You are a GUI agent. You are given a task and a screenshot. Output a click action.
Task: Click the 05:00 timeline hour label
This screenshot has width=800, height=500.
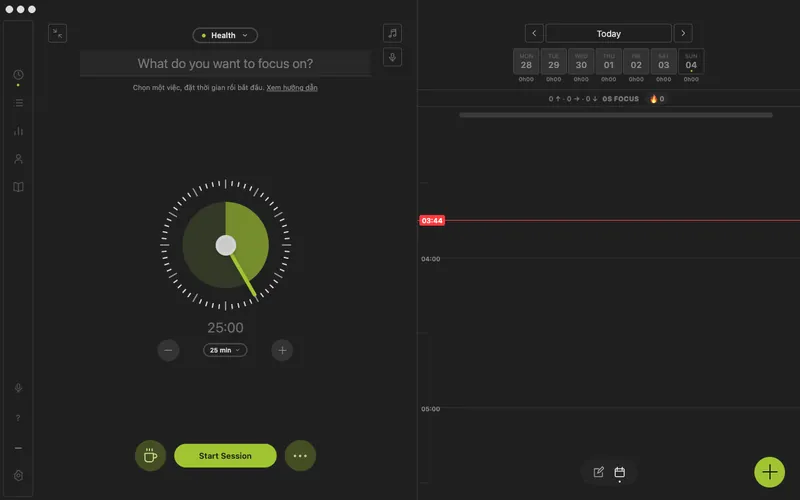pos(431,409)
